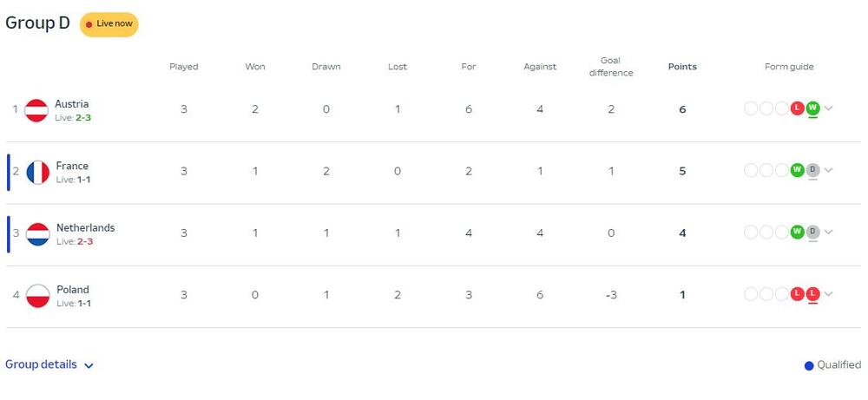Click the Austria flag icon
Viewport: 868px width, 400px height.
tap(36, 110)
